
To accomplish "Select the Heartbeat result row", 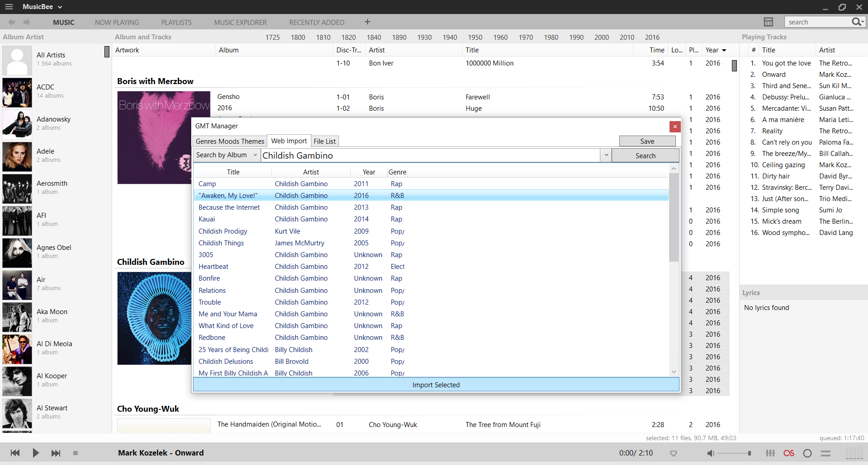I will pyautogui.click(x=431, y=267).
